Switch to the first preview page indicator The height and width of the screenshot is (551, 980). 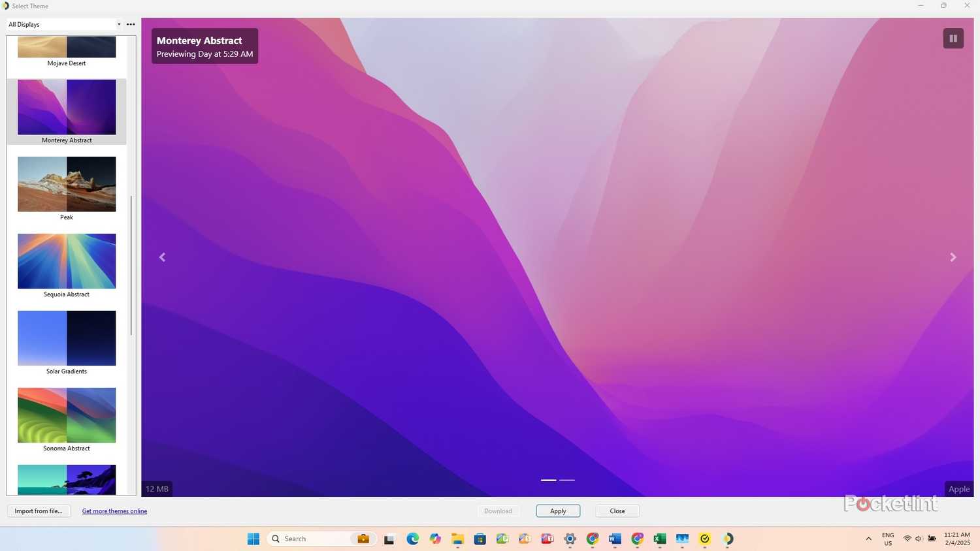[x=547, y=480]
